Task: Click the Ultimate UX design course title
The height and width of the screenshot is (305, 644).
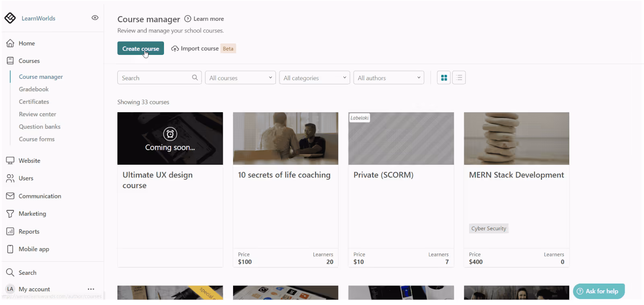Action: click(157, 180)
